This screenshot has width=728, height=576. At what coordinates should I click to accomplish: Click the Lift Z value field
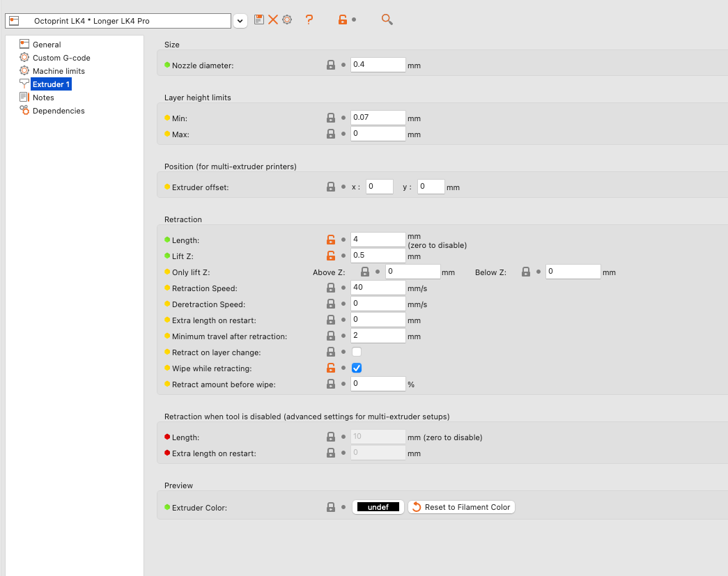(378, 256)
